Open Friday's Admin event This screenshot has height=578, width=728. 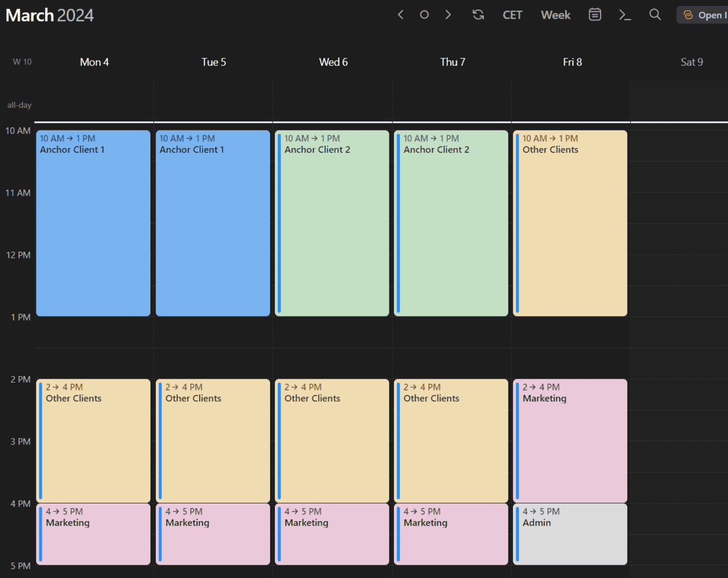click(x=570, y=534)
